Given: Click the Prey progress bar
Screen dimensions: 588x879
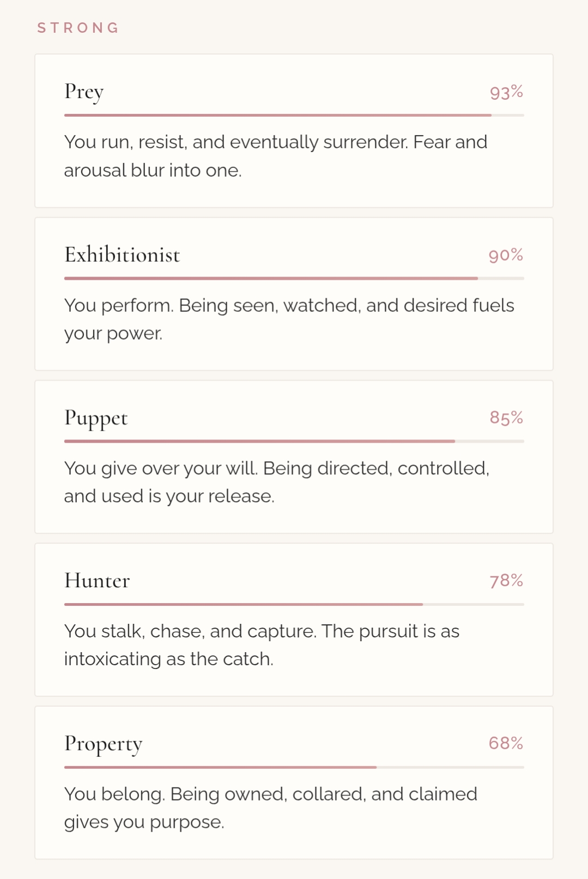Looking at the screenshot, I should pyautogui.click(x=294, y=116).
